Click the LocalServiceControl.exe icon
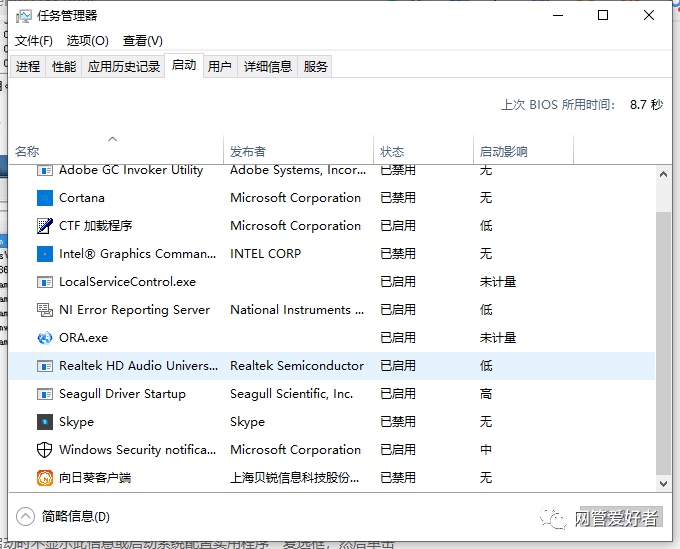Image resolution: width=680 pixels, height=549 pixels. [45, 282]
